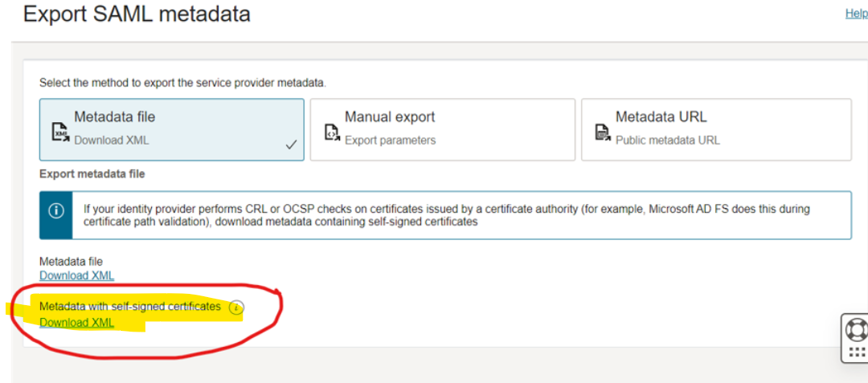Open the lifebuoy support icon
868x383 pixels.
point(855,328)
